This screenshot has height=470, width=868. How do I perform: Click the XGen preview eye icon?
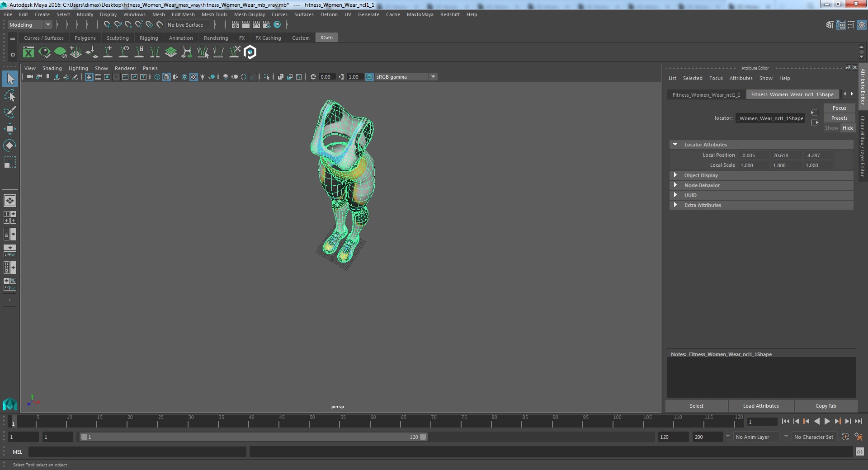click(x=44, y=52)
